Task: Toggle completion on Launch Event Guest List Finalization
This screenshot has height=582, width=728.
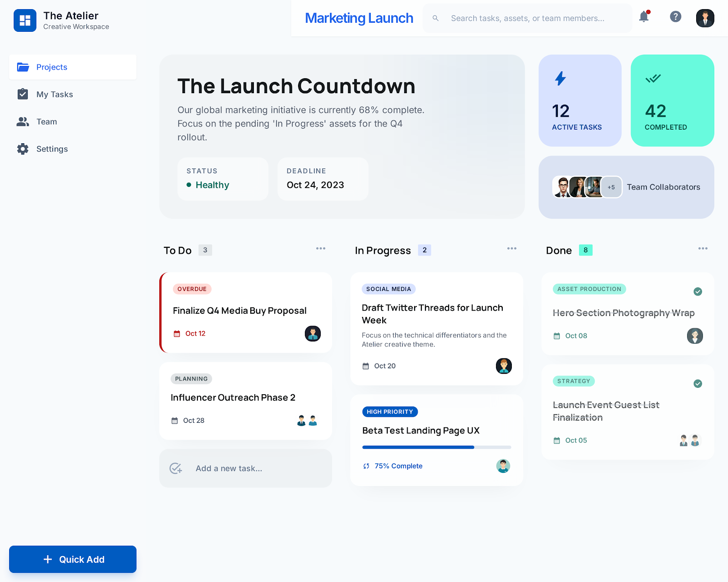Action: 698,383
